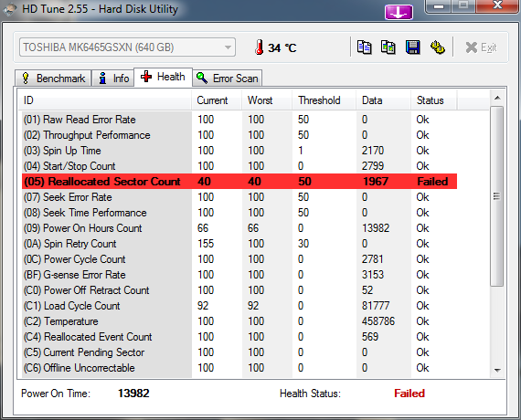521x420 pixels.
Task: Click the scrollbar up arrow
Action: coord(497,98)
